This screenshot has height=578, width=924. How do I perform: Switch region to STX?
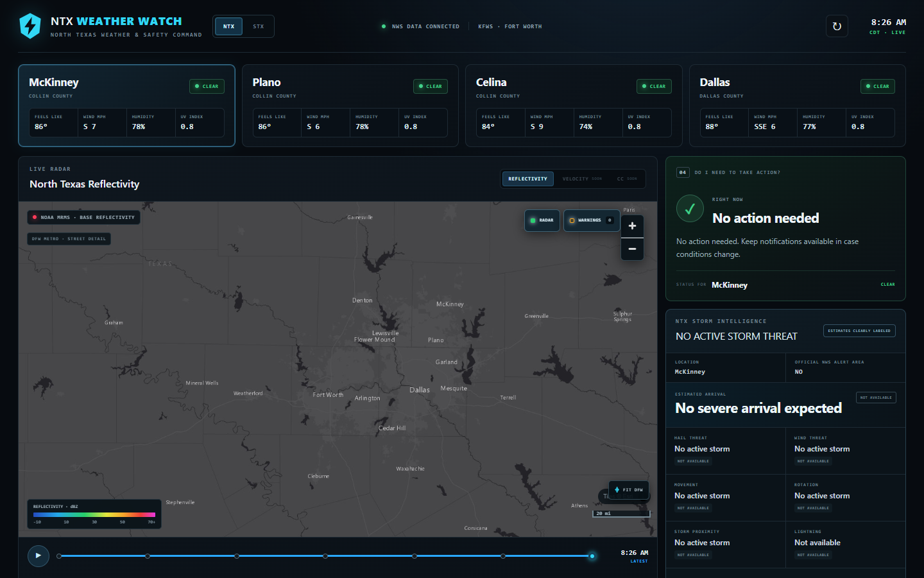point(259,26)
